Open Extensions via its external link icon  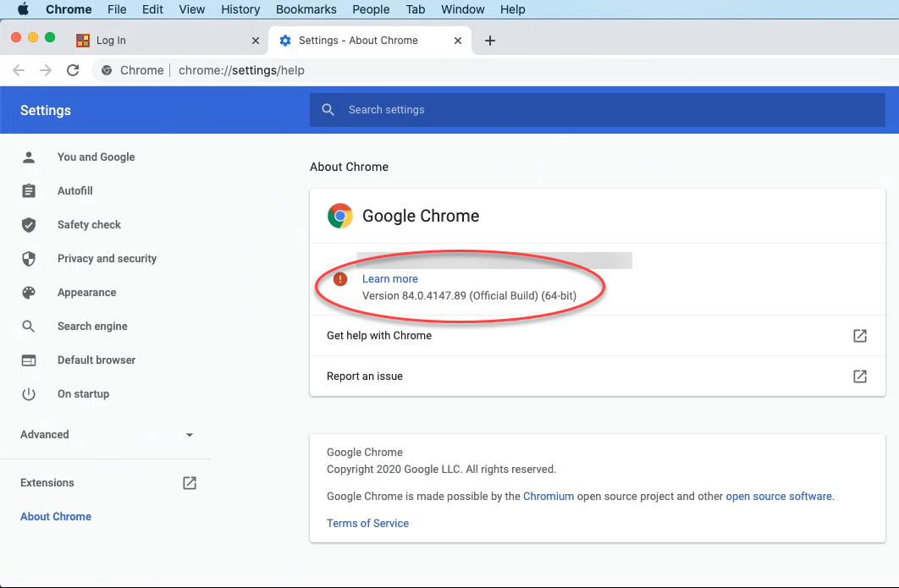(190, 482)
